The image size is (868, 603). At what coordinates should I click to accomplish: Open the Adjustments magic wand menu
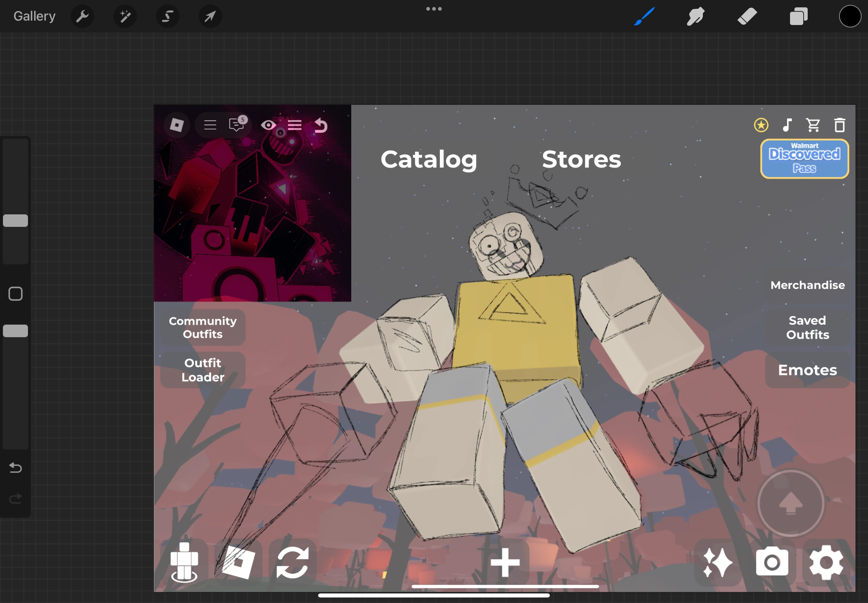tap(125, 16)
